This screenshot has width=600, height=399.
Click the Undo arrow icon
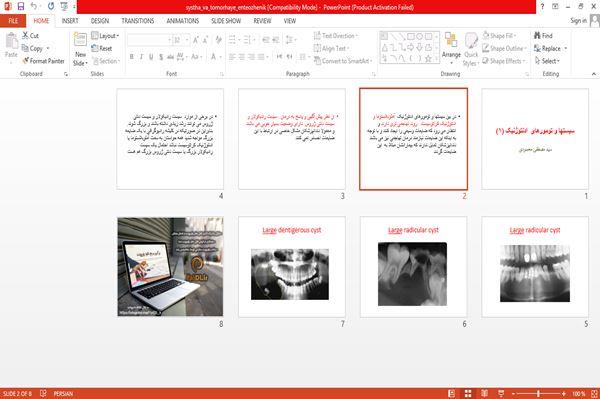coord(34,7)
